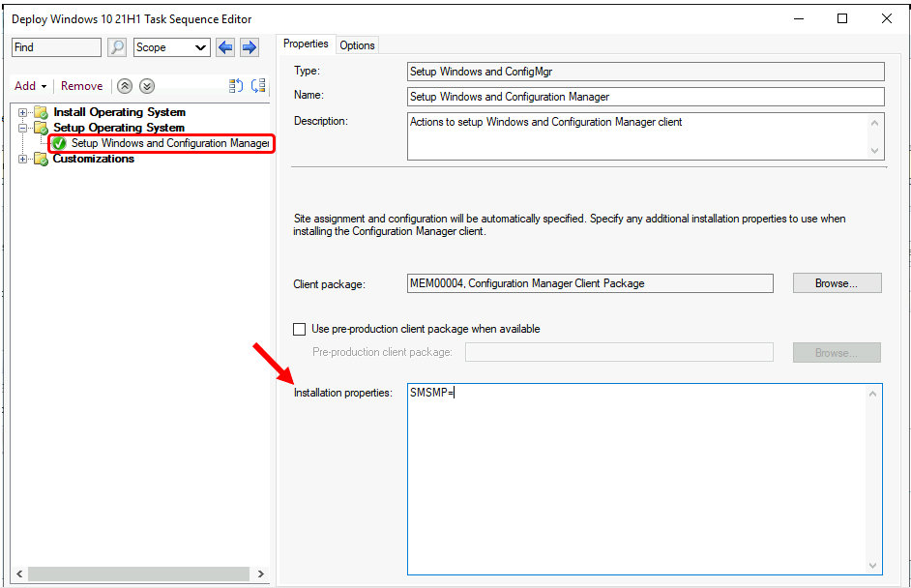This screenshot has width=911, height=588.
Task: Click Installation properties scroll down arrow
Action: 872,566
